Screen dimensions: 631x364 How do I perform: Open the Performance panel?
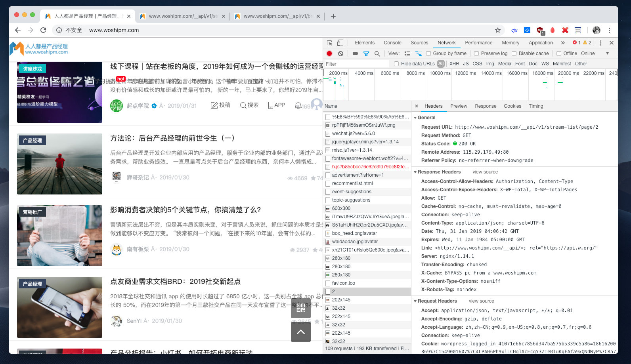click(479, 43)
